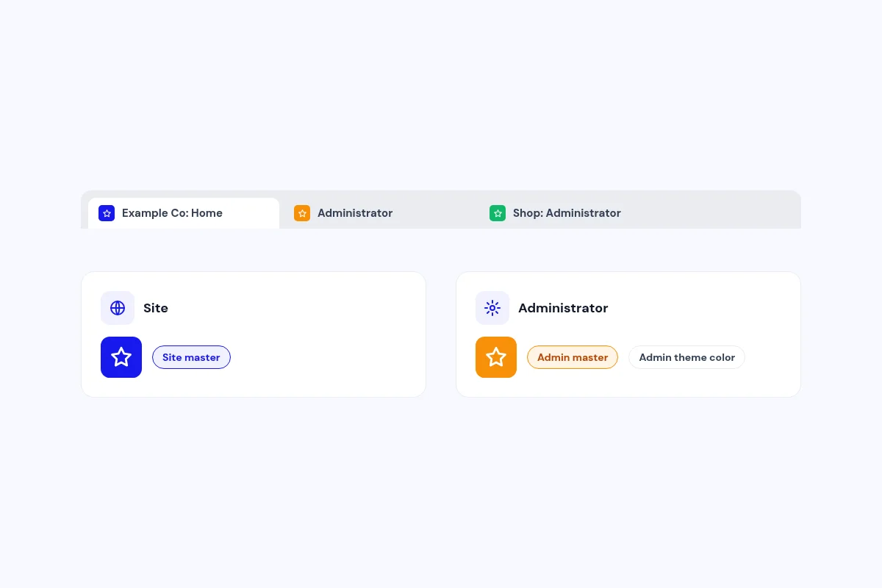Switch to the Example Co: Home tab

click(184, 213)
